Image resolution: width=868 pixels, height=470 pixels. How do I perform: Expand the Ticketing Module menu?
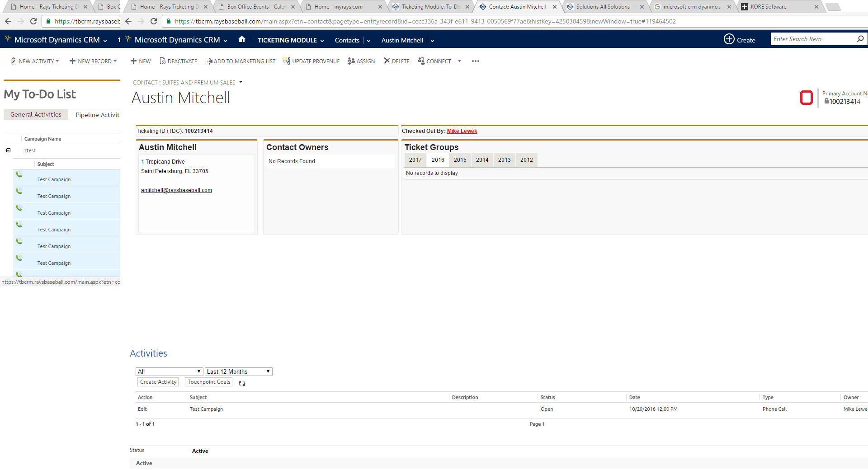322,41
